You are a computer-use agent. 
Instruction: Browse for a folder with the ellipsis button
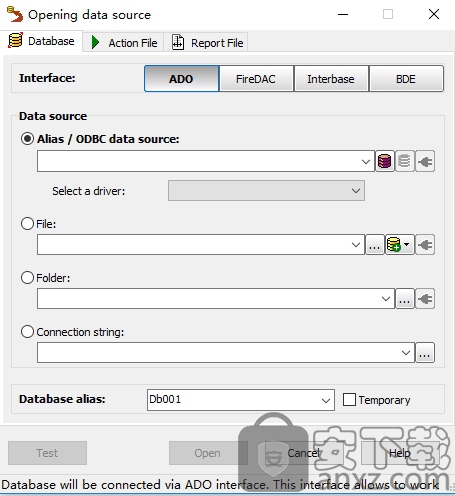(x=405, y=299)
